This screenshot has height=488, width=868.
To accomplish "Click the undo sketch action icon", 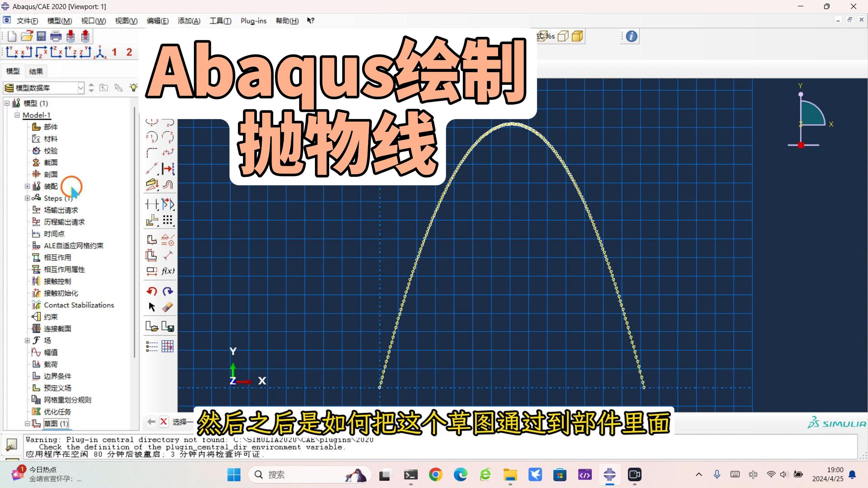I will pyautogui.click(x=152, y=291).
